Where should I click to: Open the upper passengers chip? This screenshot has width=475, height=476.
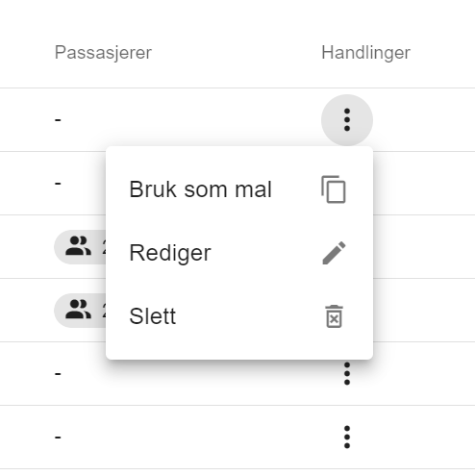pos(80,247)
